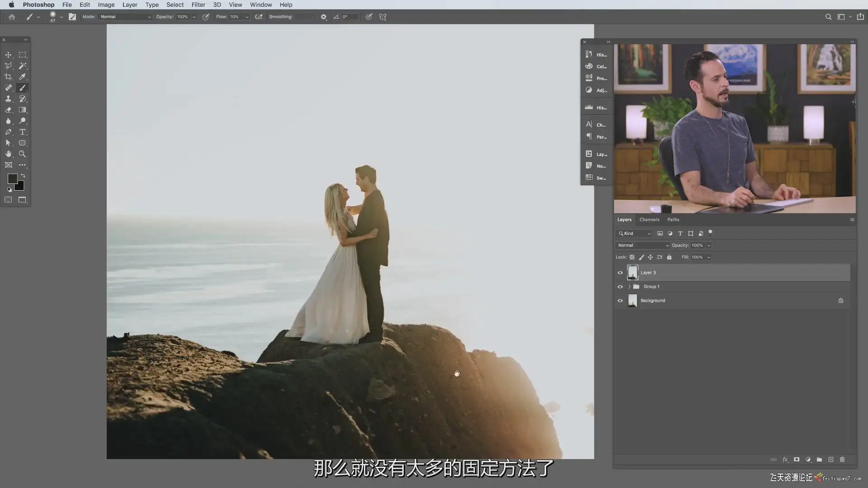Open the Filter menu
The width and height of the screenshot is (868, 488).
[x=198, y=5]
